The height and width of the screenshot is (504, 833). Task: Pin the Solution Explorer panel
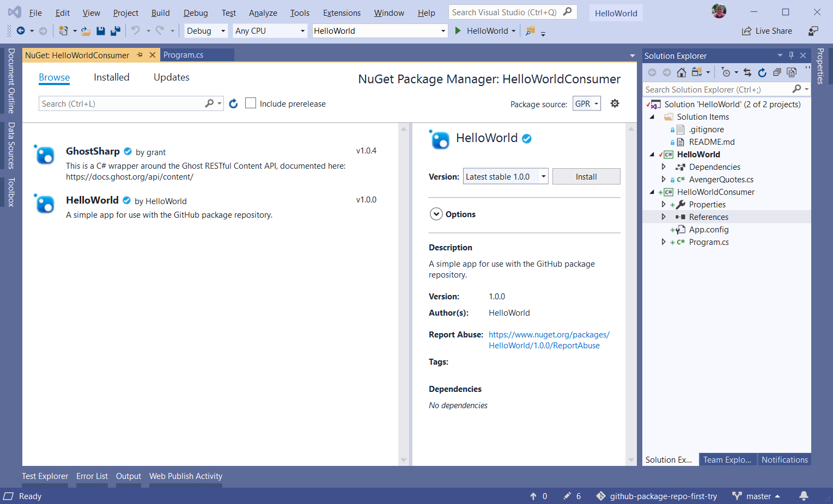tap(791, 56)
